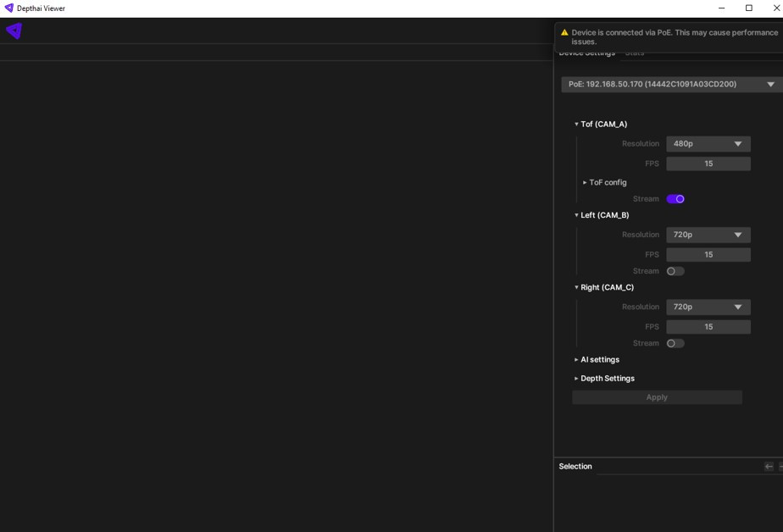This screenshot has height=532, width=783.
Task: Maximize the Depthai Viewer window
Action: [x=748, y=8]
